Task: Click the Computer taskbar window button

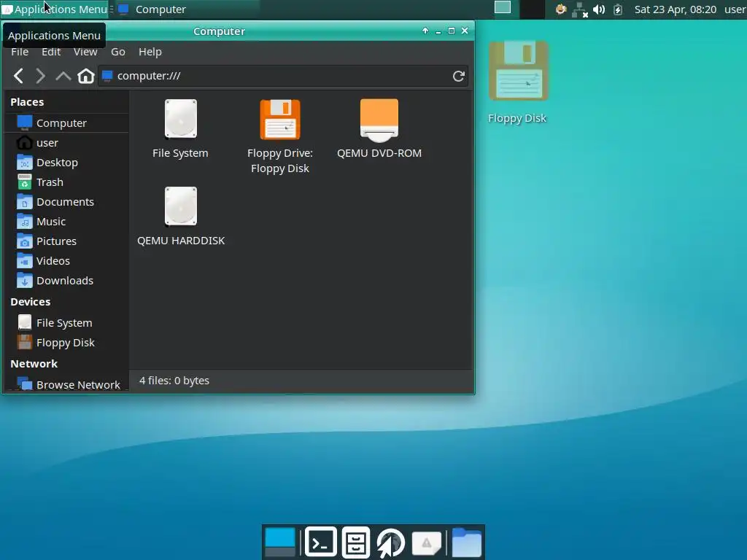Action: [x=187, y=9]
